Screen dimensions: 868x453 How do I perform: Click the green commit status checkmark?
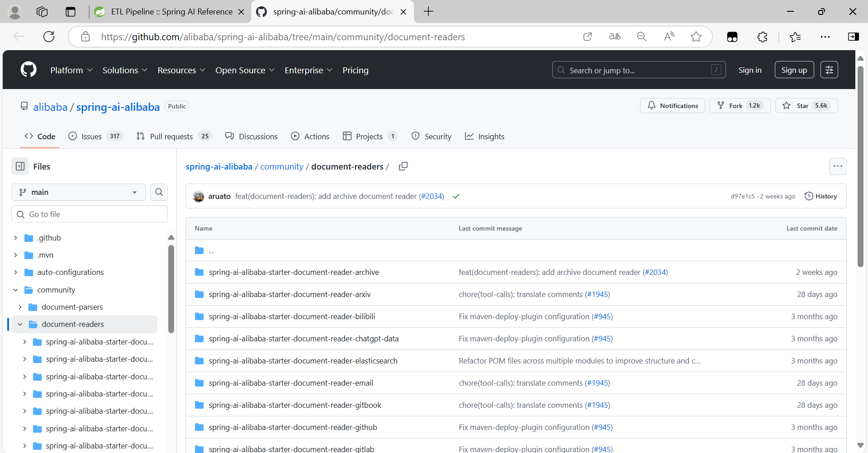pyautogui.click(x=456, y=196)
